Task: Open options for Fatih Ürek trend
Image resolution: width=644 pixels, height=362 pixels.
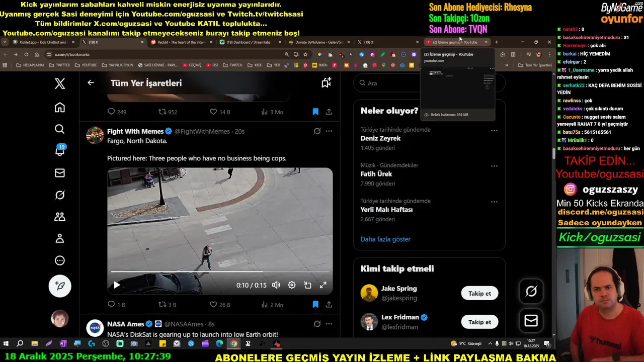Action: [x=494, y=166]
